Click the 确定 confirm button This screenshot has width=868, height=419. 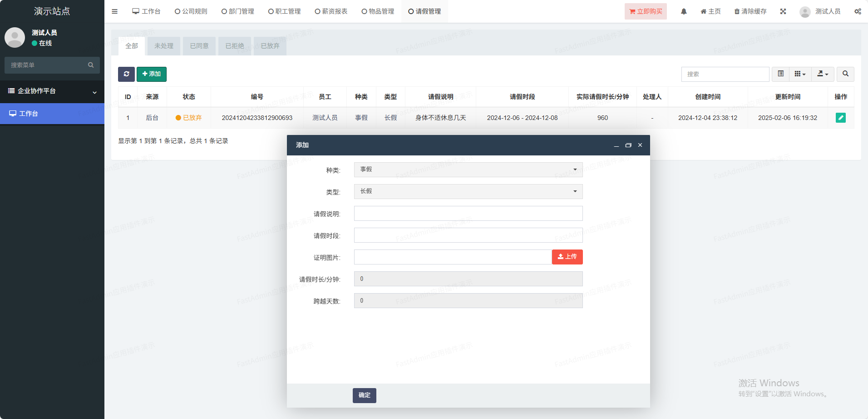[364, 395]
